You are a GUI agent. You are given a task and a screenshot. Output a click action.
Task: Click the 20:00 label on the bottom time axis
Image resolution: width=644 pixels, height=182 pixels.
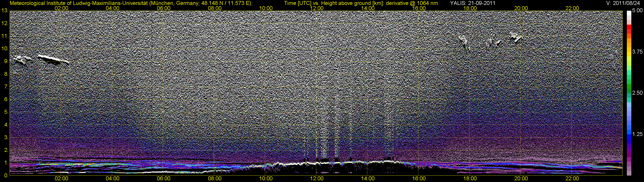coord(521,179)
